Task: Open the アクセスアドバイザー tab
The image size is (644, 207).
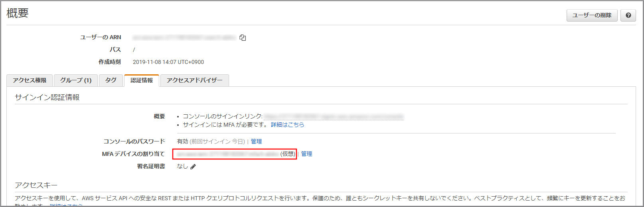Action: tap(195, 80)
